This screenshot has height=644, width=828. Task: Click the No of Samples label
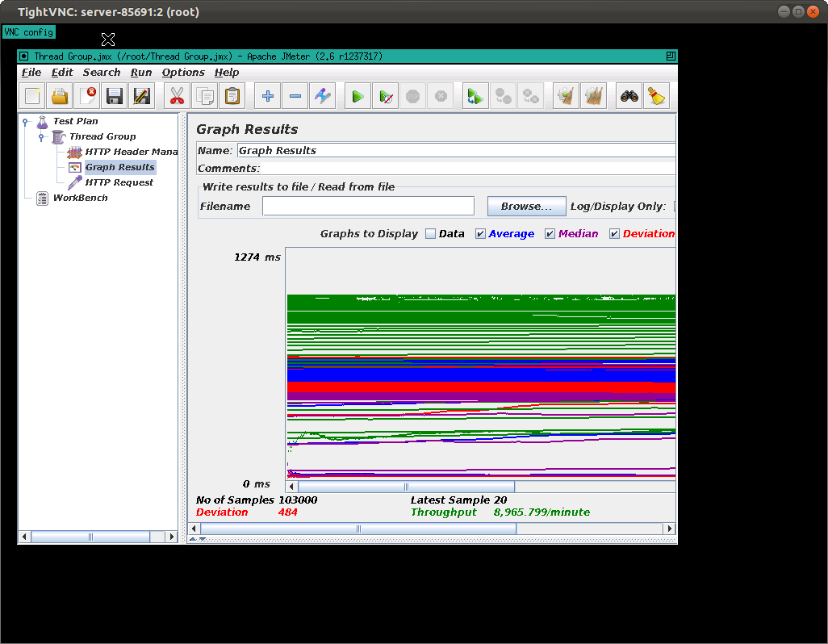point(235,500)
